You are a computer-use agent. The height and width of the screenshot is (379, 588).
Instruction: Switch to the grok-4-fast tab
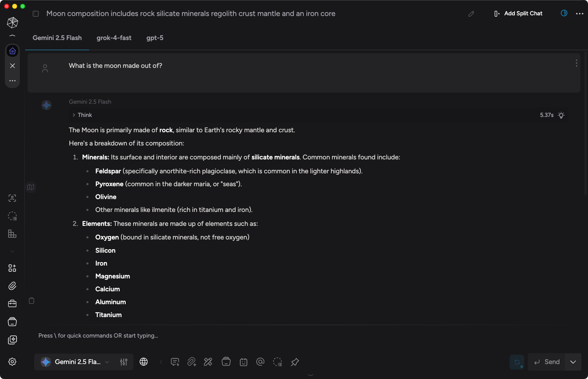point(114,38)
